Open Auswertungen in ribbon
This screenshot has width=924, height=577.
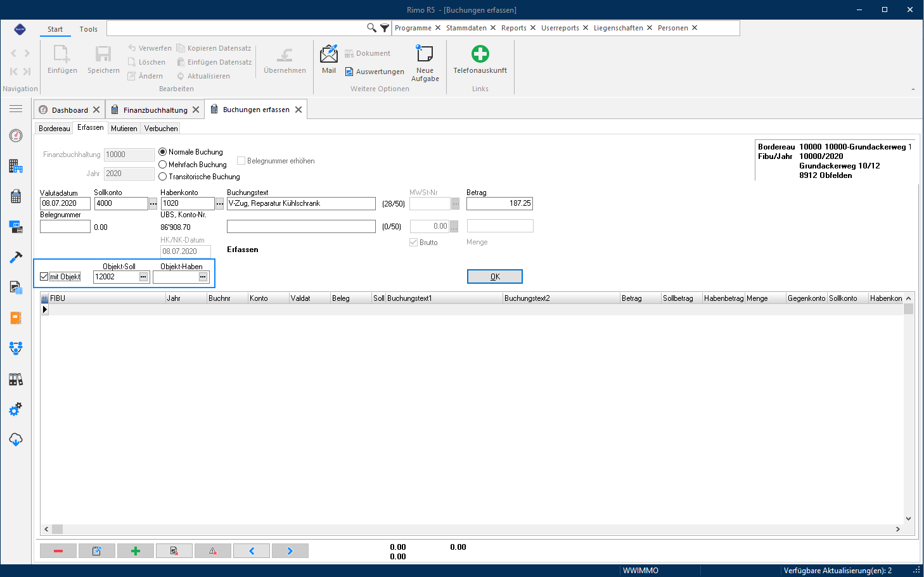tap(375, 72)
